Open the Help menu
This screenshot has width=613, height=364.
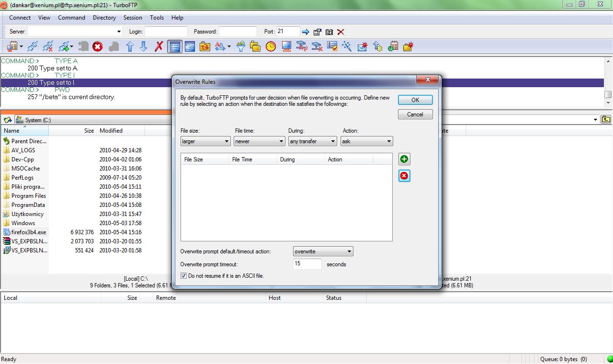pos(177,18)
